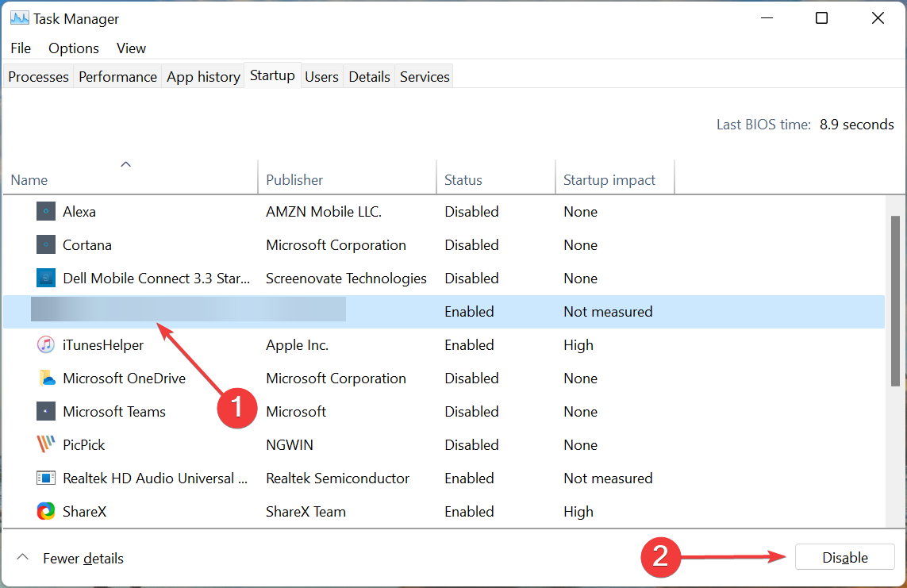Click Last BIOS time 8.9 seconds value
This screenshot has height=588, width=907.
click(x=857, y=125)
